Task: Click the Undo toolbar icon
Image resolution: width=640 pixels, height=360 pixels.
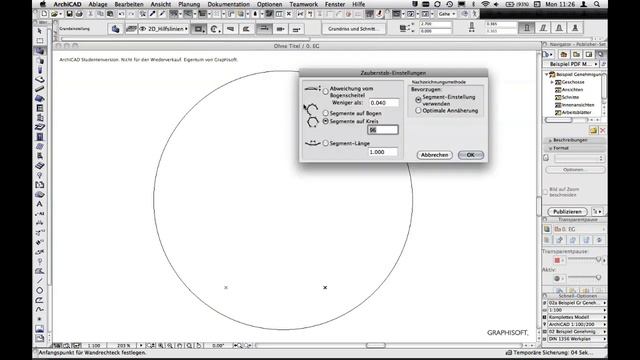Action: coord(121,14)
